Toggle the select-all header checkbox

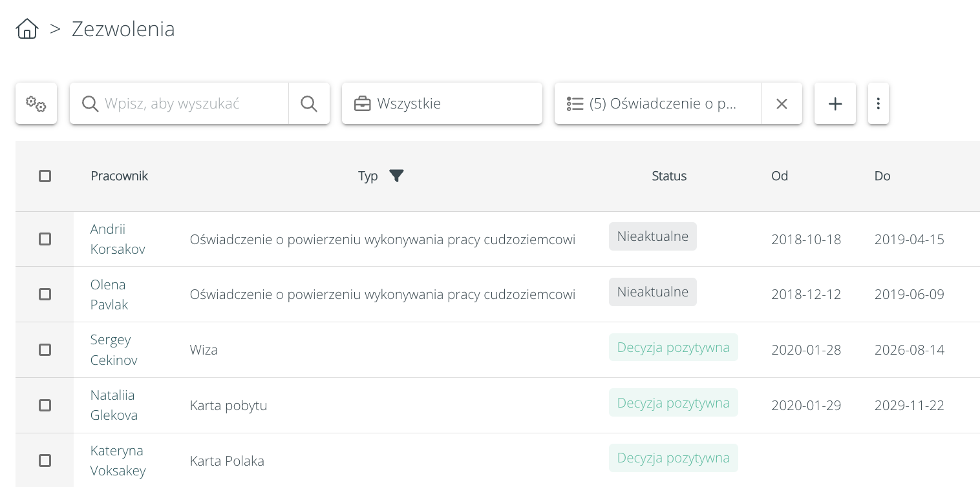coord(45,176)
